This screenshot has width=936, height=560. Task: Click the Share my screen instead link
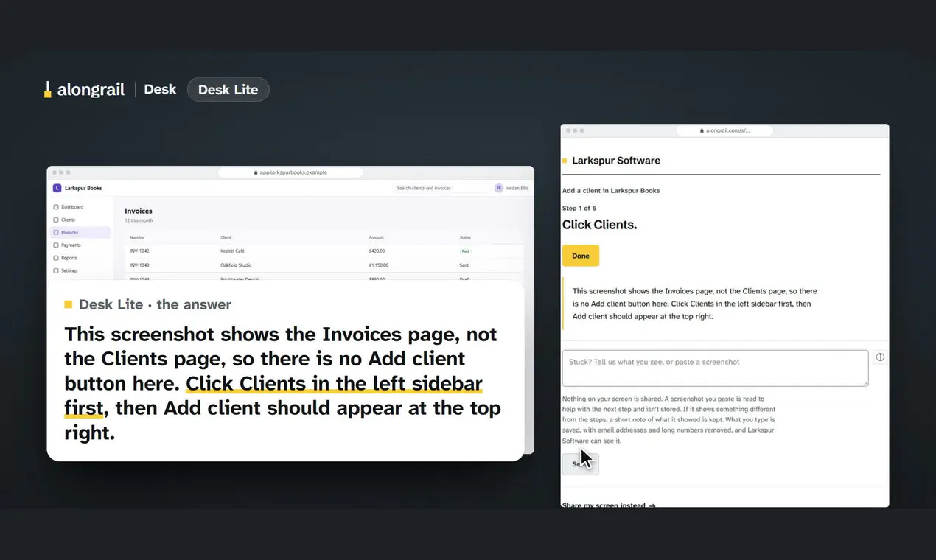(x=608, y=505)
